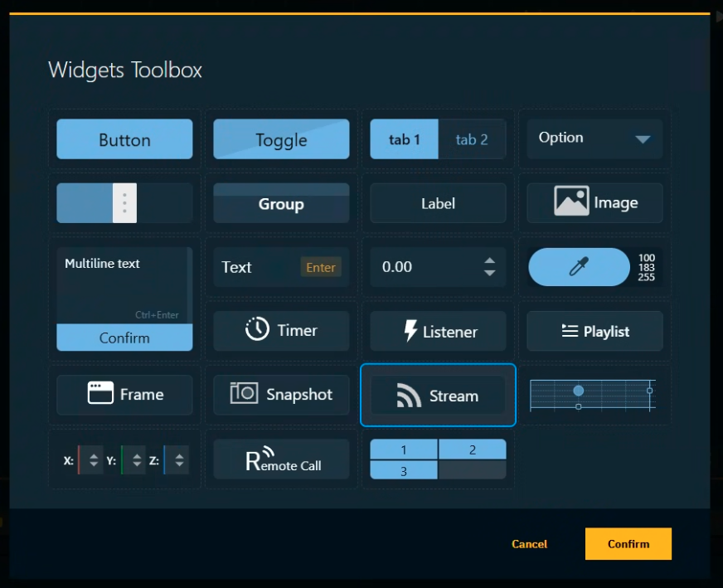Select the Timer widget clock icon
Image resolution: width=723 pixels, height=588 pixels.
(x=257, y=330)
